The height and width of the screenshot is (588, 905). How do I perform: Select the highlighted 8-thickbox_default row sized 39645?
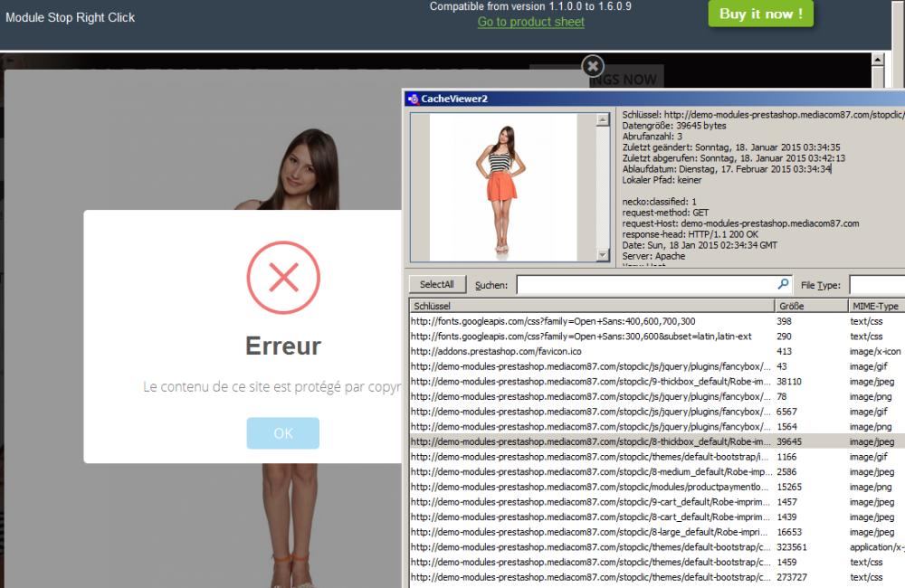point(657,441)
